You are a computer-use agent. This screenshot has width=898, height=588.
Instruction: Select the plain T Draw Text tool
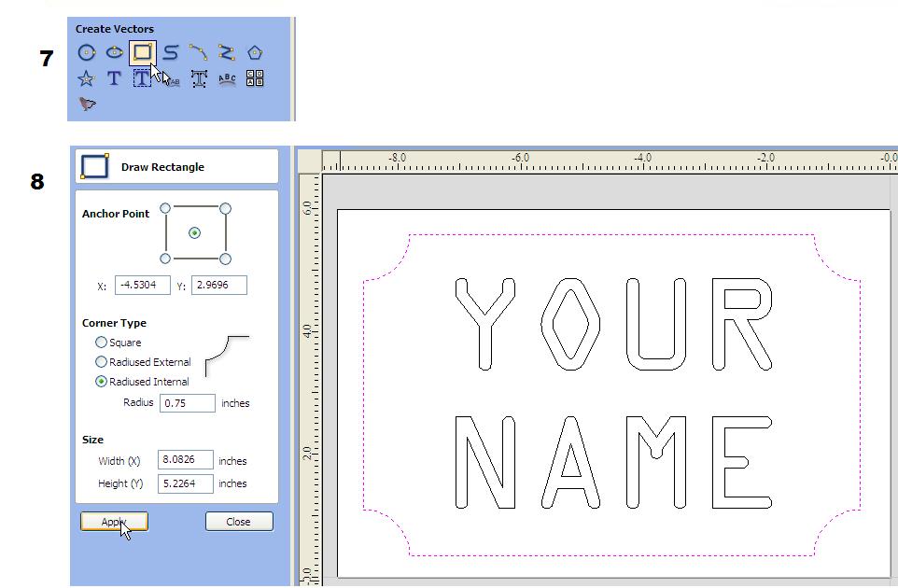[x=114, y=78]
